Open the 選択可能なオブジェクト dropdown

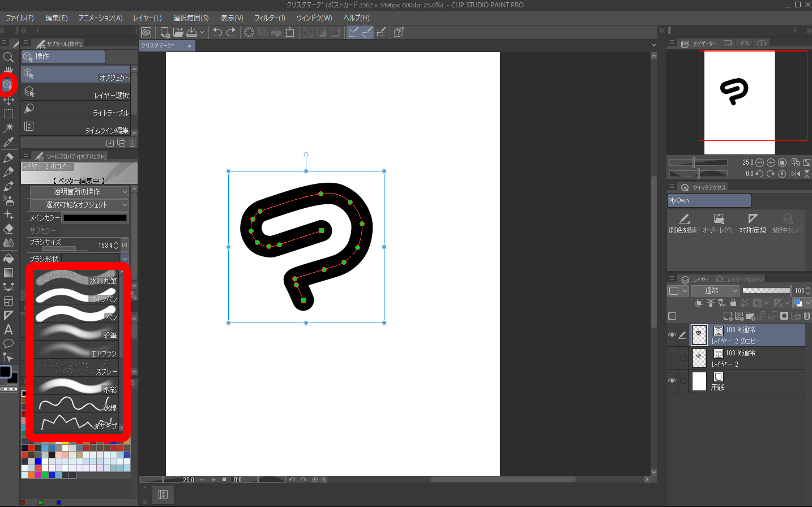[79, 205]
